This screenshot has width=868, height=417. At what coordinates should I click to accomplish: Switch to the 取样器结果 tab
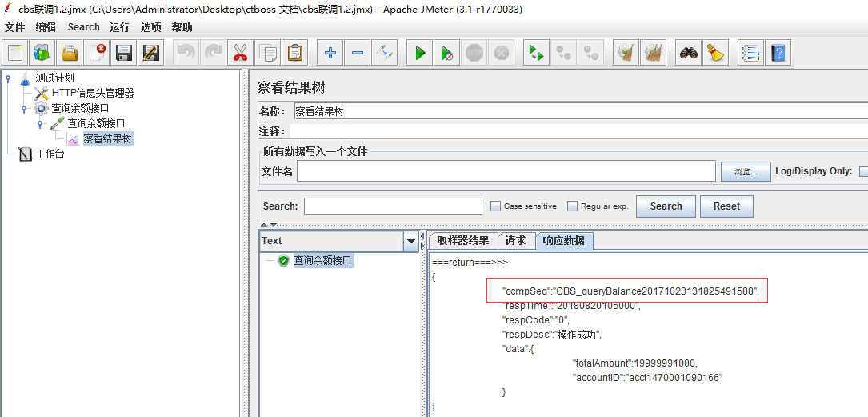click(x=462, y=241)
